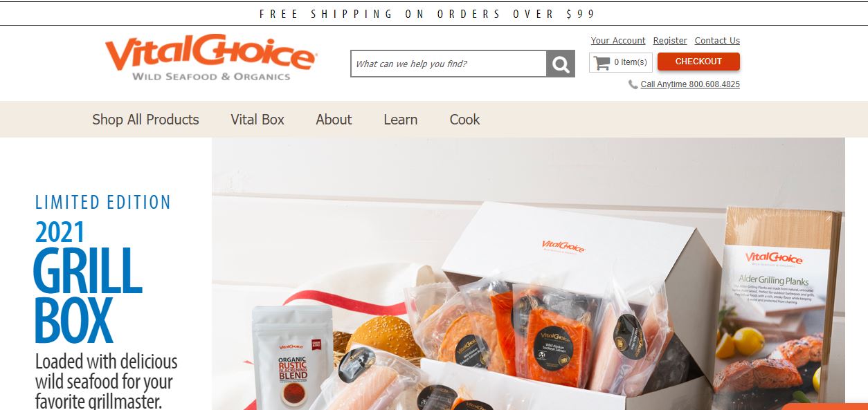The image size is (868, 410).
Task: Open the Your Account link
Action: [x=618, y=41]
